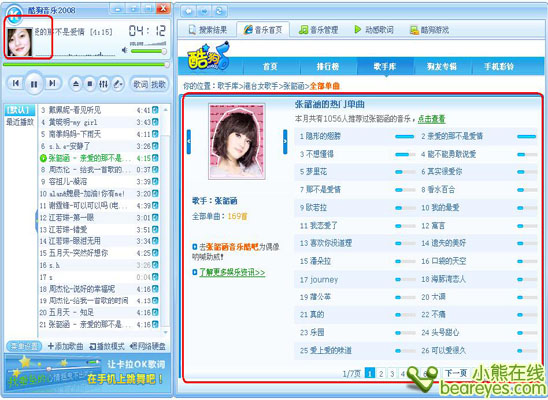Select playing song 张韶涵 - 亲爱的那不是 4:15
The image size is (548, 400).
click(x=99, y=158)
